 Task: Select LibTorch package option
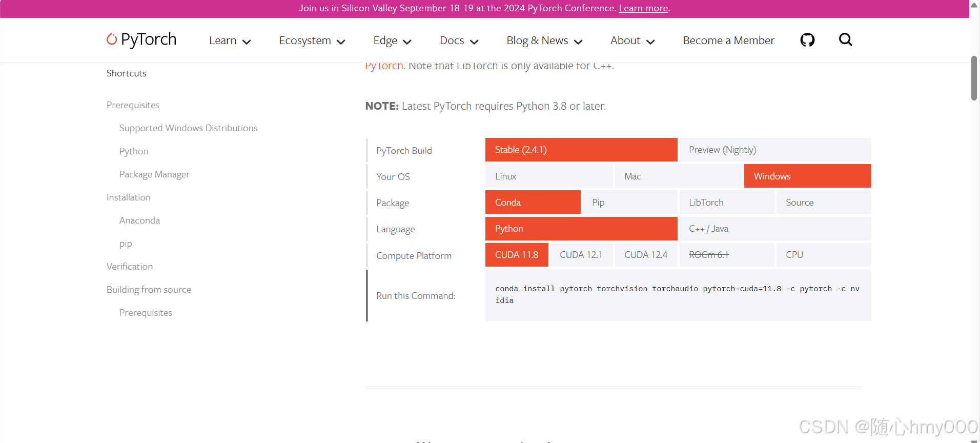click(x=727, y=202)
